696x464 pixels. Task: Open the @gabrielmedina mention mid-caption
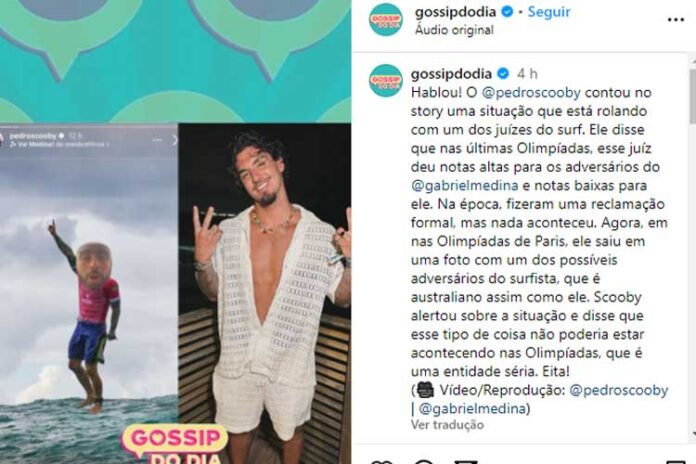tap(464, 185)
